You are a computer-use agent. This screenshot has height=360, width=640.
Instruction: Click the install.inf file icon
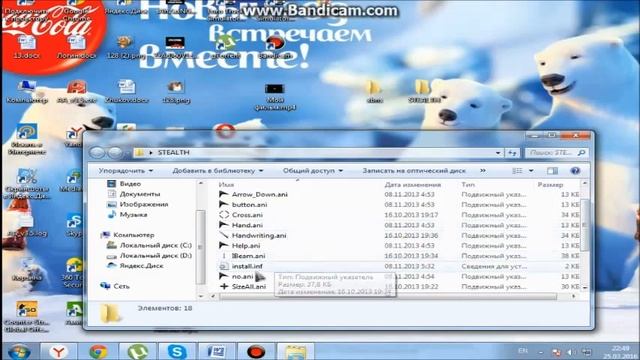[224, 266]
